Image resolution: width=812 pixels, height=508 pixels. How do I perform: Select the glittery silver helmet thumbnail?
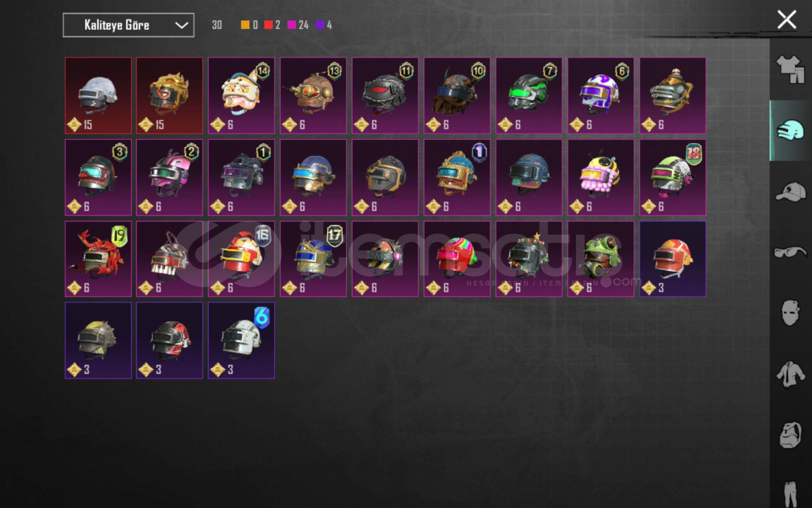98,95
